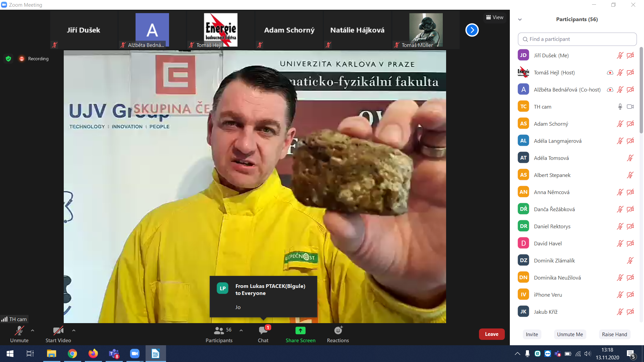
Task: Collapse the Participants panel chevron
Action: click(x=520, y=19)
